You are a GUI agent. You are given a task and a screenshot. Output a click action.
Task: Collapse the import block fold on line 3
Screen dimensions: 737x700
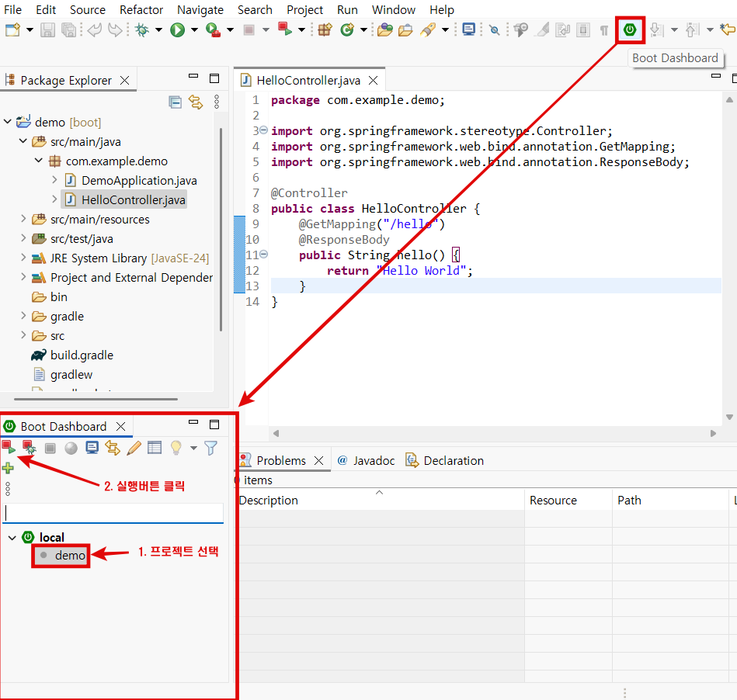pyautogui.click(x=263, y=130)
